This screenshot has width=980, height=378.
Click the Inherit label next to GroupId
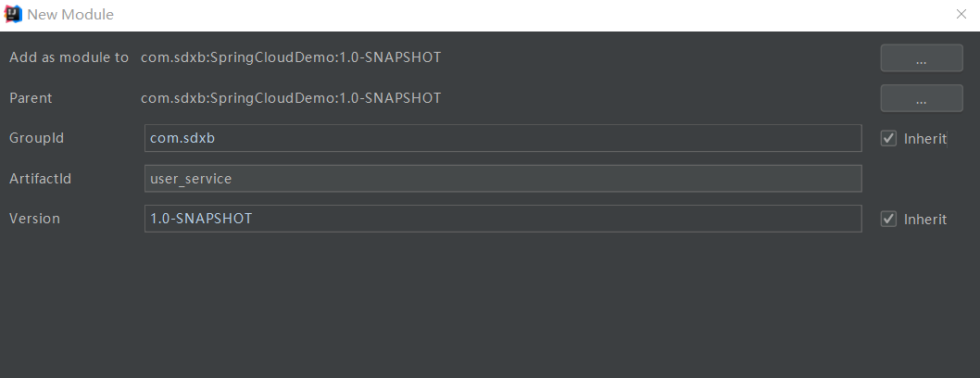point(925,139)
